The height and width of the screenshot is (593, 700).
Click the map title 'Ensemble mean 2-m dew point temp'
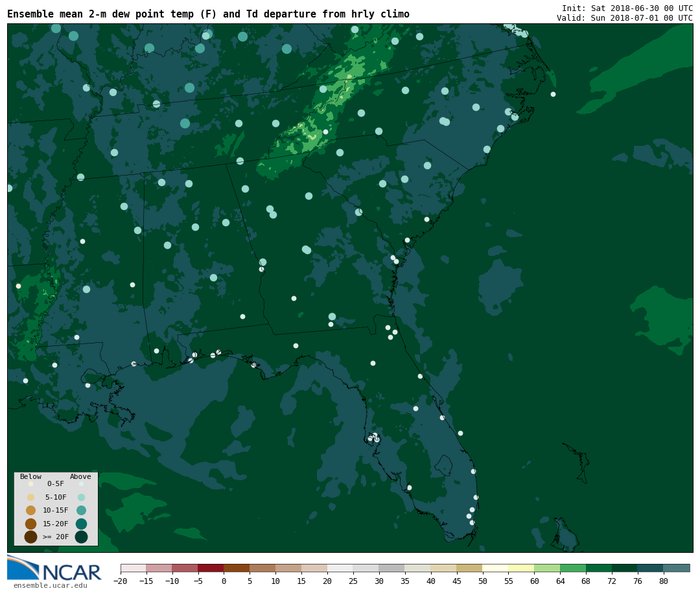[102, 14]
